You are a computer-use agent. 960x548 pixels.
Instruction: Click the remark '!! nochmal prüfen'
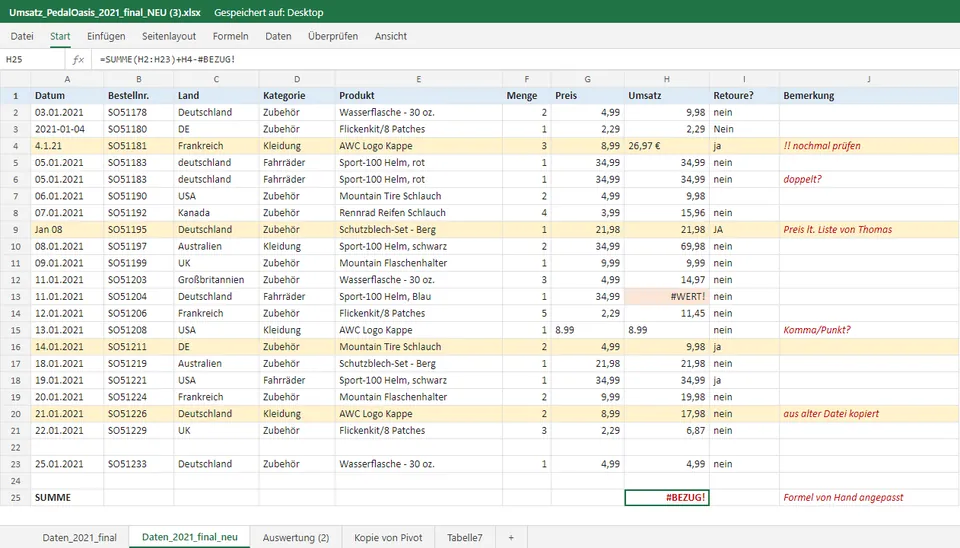coord(822,146)
